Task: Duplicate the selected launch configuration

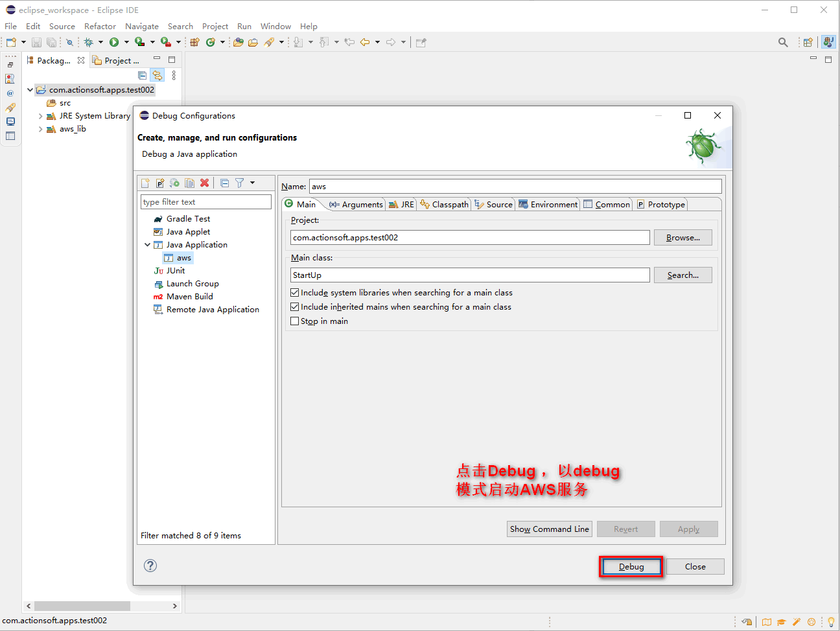Action: [x=189, y=183]
